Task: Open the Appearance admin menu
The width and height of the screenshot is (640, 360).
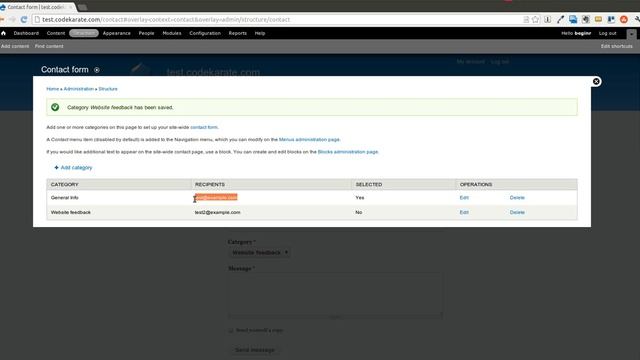Action: click(x=117, y=33)
